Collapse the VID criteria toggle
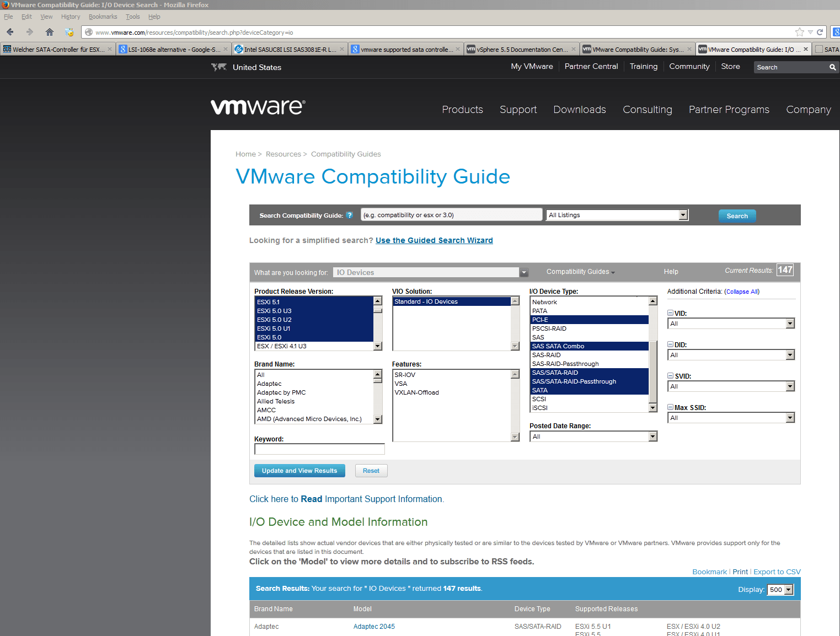 [670, 312]
